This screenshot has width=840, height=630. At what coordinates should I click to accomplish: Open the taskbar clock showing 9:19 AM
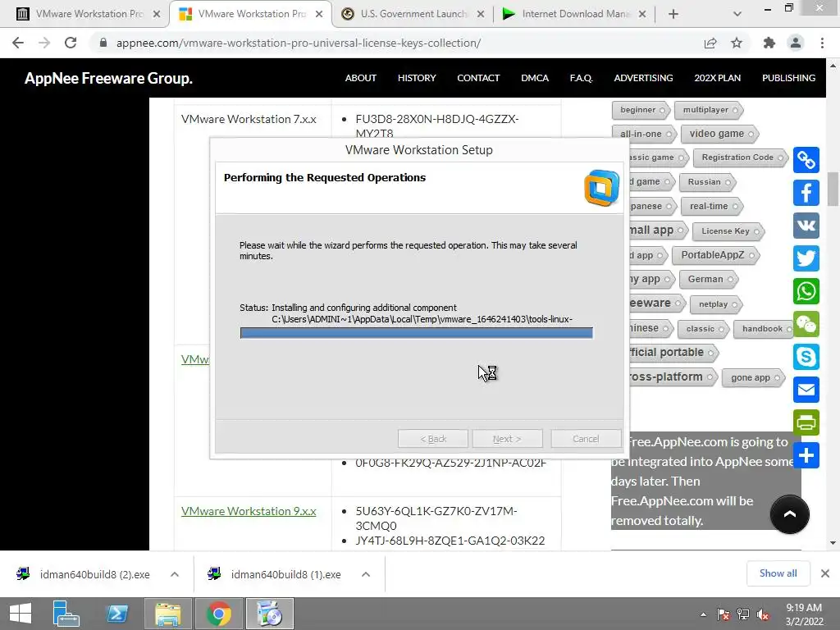click(804, 614)
